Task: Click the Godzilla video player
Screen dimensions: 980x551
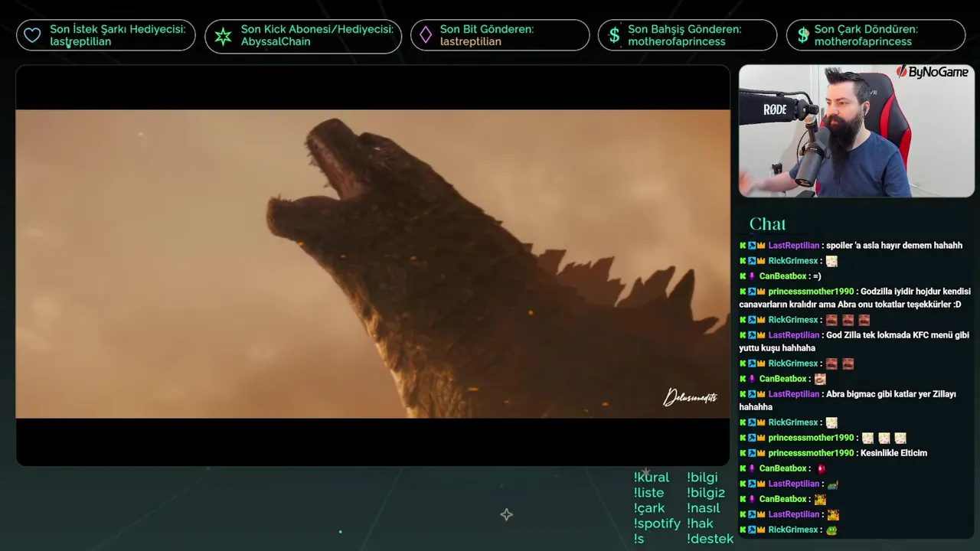Action: 373,265
